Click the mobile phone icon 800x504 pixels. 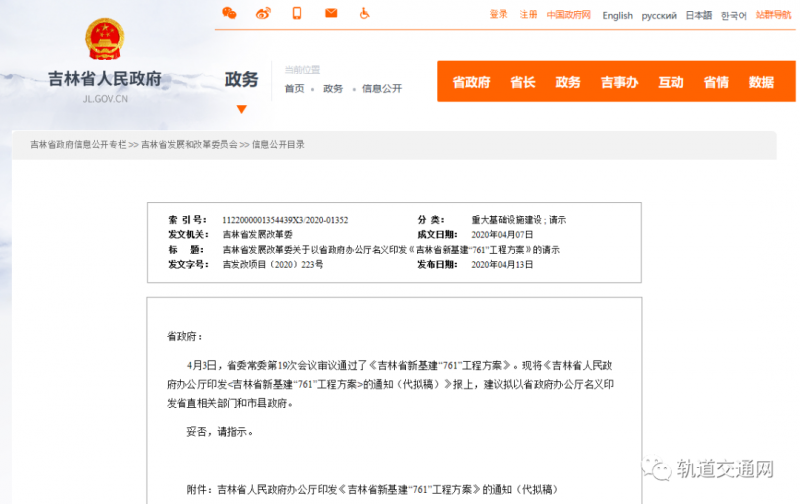point(297,13)
